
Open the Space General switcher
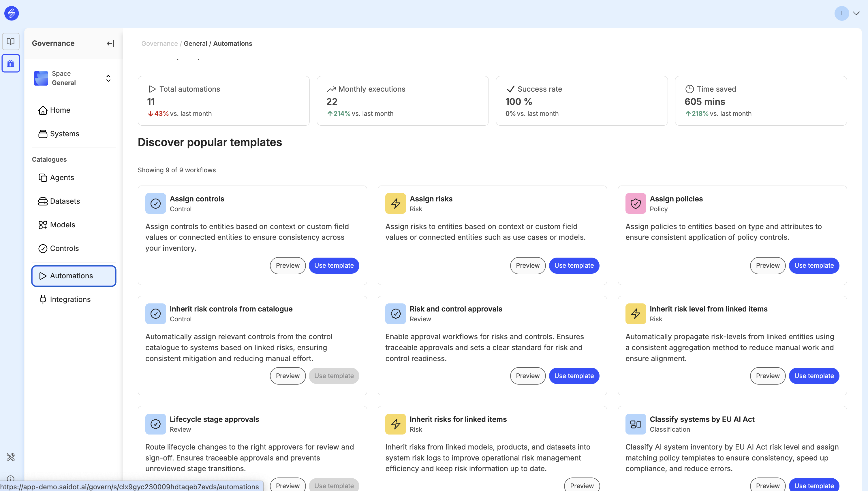[74, 78]
